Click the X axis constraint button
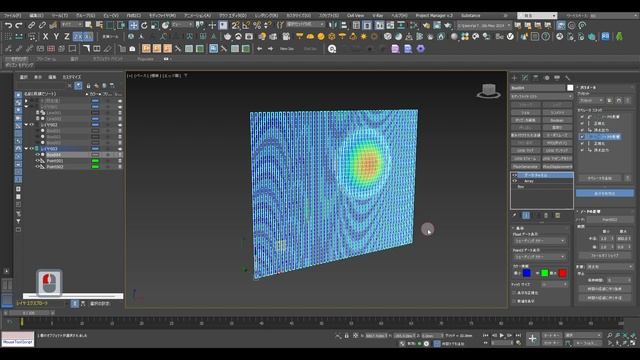Screen dimensions: 640x360 pyautogui.click(x=45, y=37)
